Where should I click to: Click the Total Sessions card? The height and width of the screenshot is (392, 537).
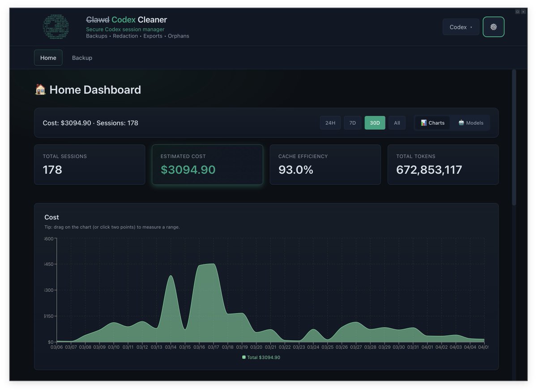(x=89, y=165)
